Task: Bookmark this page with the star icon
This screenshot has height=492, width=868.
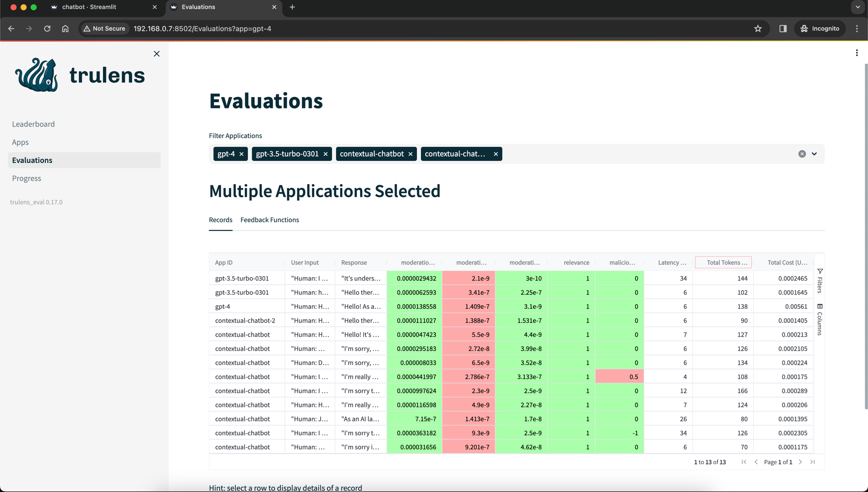Action: (758, 29)
